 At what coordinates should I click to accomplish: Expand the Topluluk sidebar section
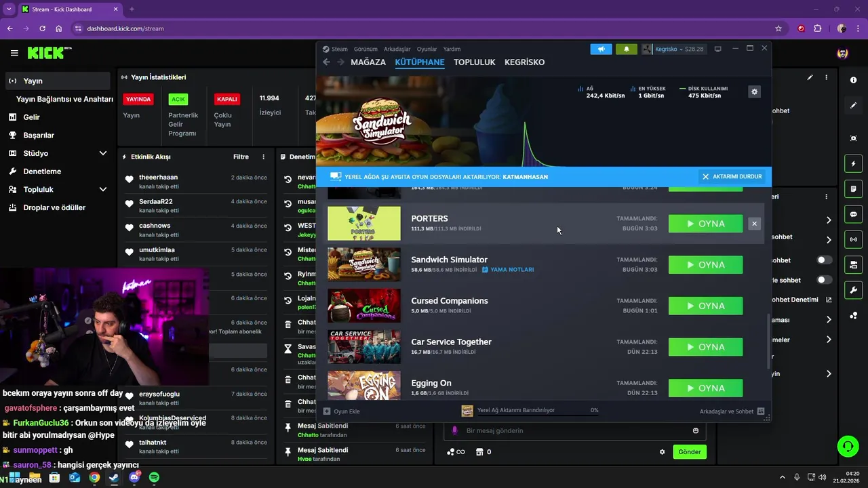[103, 189]
